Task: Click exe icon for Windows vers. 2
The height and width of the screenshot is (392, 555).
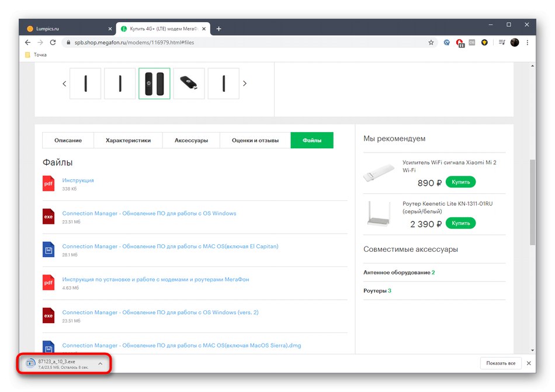Action: point(48,315)
